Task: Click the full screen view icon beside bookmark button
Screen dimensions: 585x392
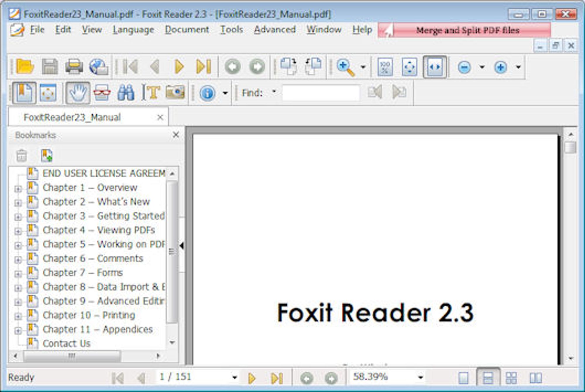Action: click(48, 93)
